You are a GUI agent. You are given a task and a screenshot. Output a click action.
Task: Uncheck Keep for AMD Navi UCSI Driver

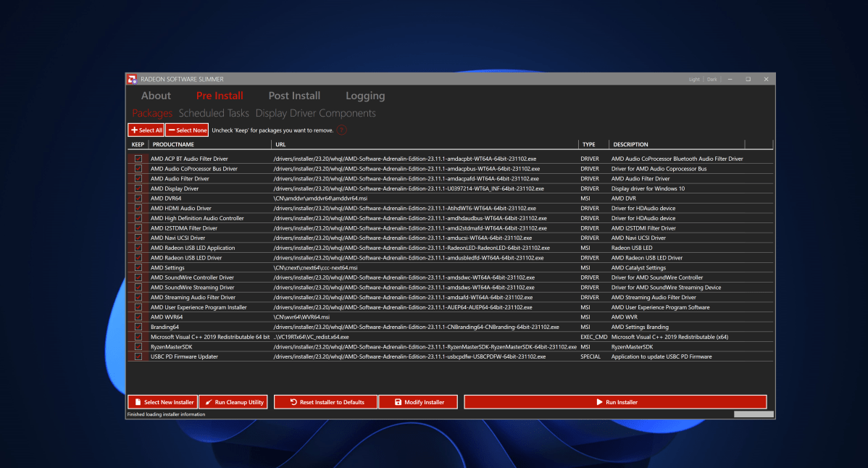click(x=138, y=238)
